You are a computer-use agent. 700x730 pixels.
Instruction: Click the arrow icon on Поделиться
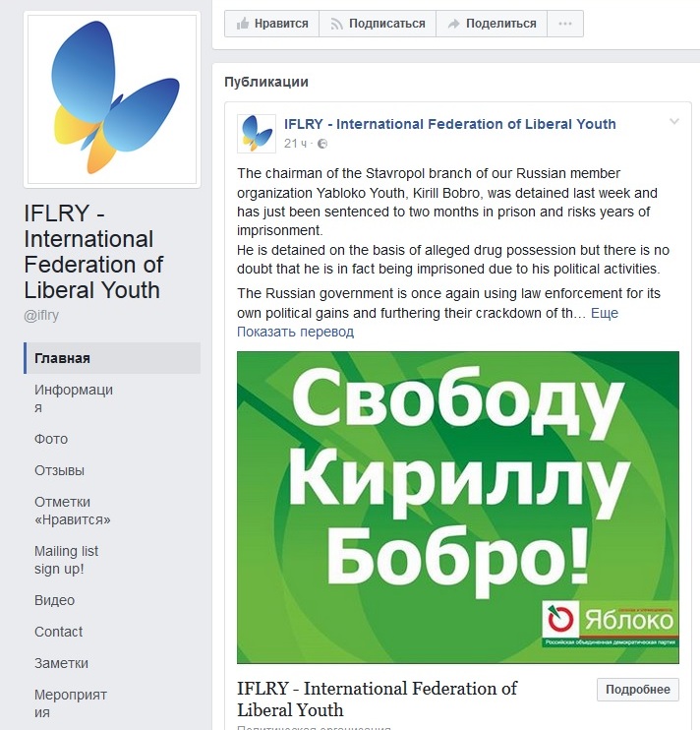coord(453,24)
